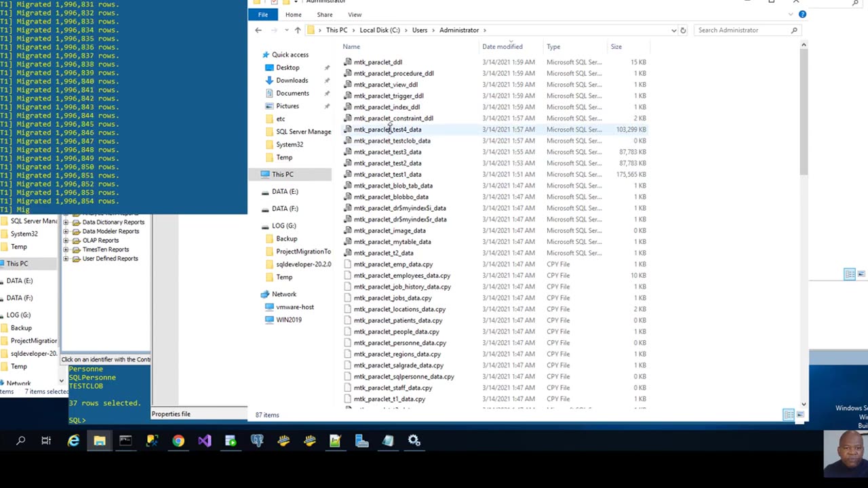The height and width of the screenshot is (488, 868).
Task: Click the mtk_paraclet_ddl file icon
Action: [348, 62]
